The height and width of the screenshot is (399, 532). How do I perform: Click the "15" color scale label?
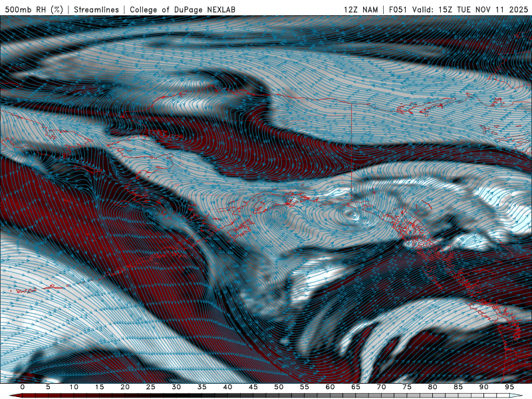[x=99, y=387]
